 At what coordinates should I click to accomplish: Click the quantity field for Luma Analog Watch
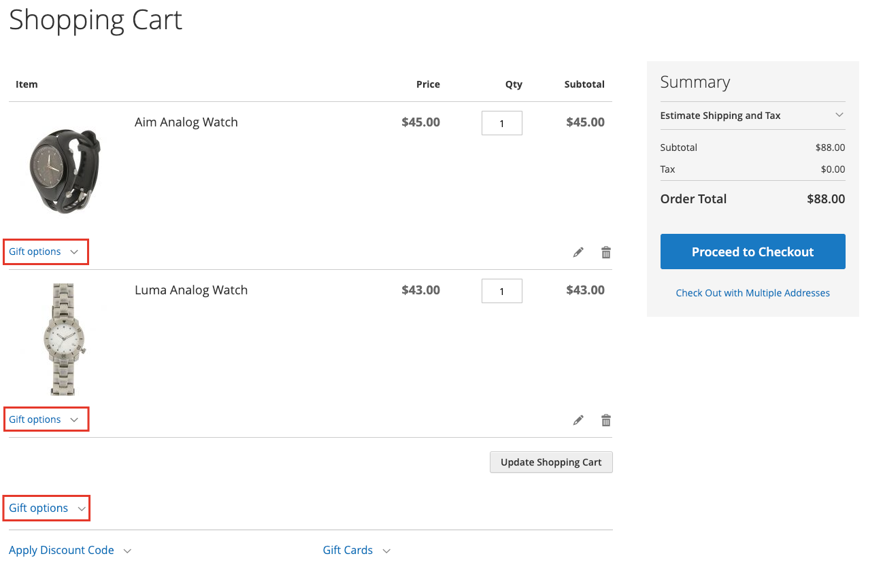coord(501,290)
